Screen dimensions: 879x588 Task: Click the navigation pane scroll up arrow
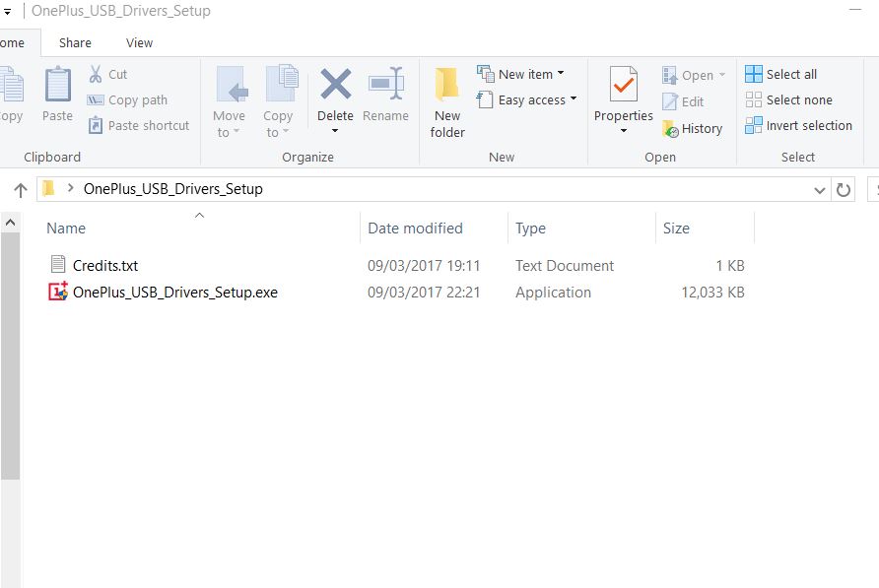coord(10,224)
